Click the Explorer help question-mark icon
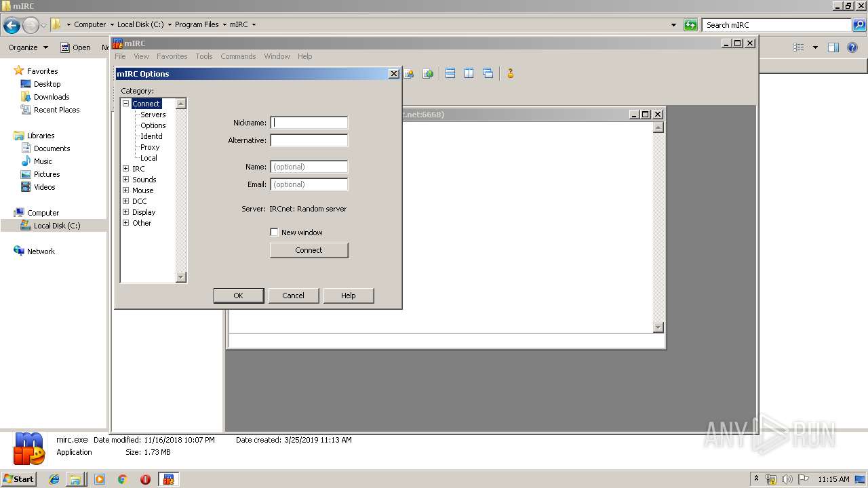The image size is (868, 488). coord(853,47)
